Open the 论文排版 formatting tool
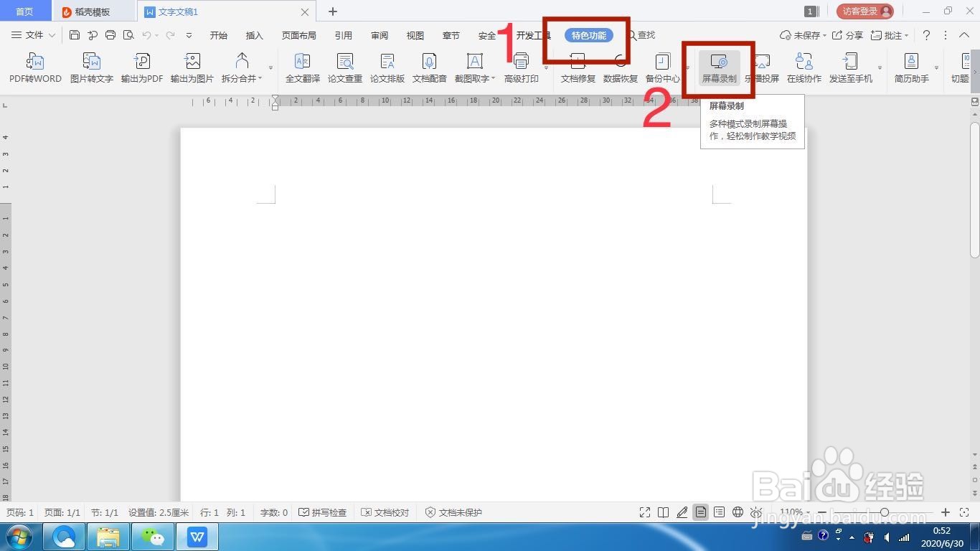This screenshot has height=551, width=980. click(x=387, y=68)
